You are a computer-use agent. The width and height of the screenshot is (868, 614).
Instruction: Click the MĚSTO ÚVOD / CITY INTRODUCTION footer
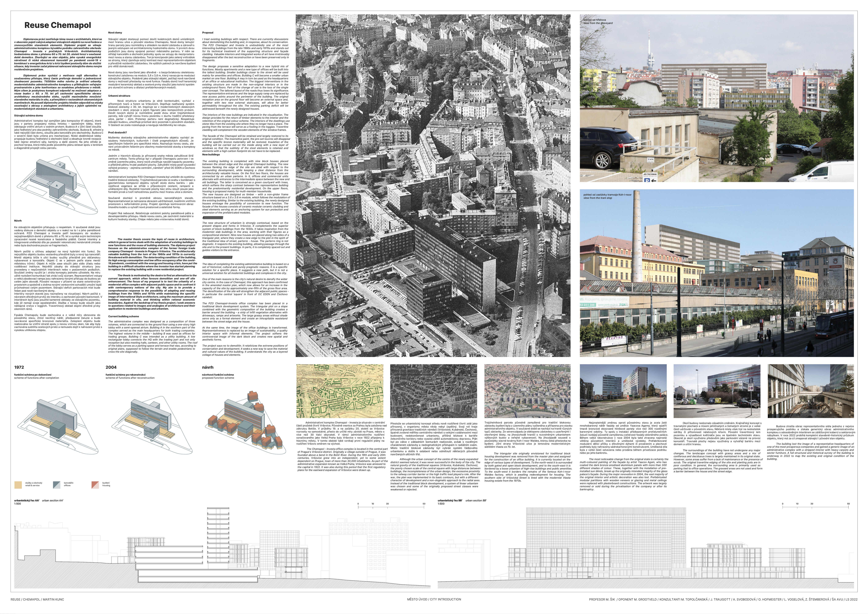click(434, 599)
